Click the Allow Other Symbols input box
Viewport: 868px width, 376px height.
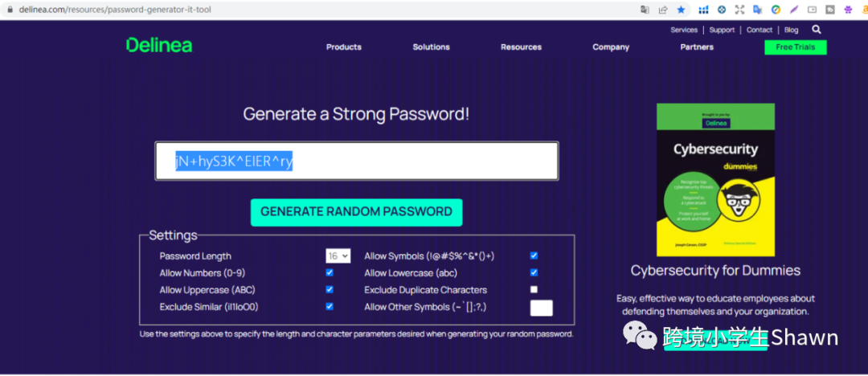point(541,308)
